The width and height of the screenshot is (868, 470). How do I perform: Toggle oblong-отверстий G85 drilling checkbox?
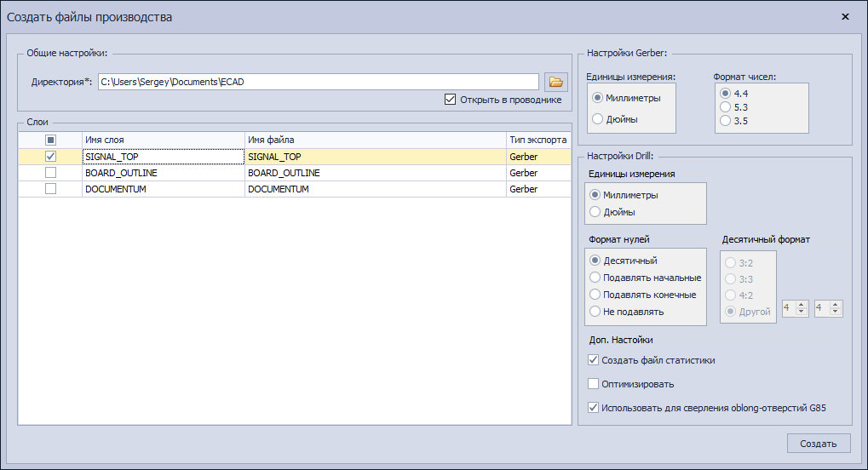tap(594, 408)
